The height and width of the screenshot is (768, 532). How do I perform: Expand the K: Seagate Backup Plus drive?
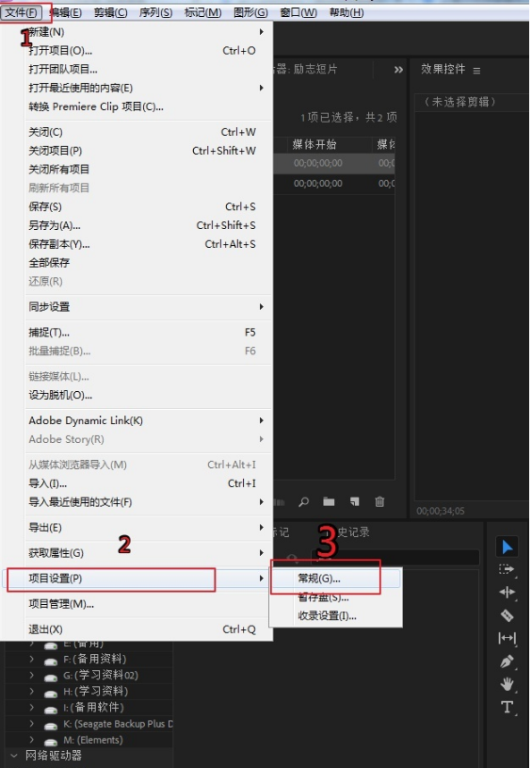click(x=32, y=724)
